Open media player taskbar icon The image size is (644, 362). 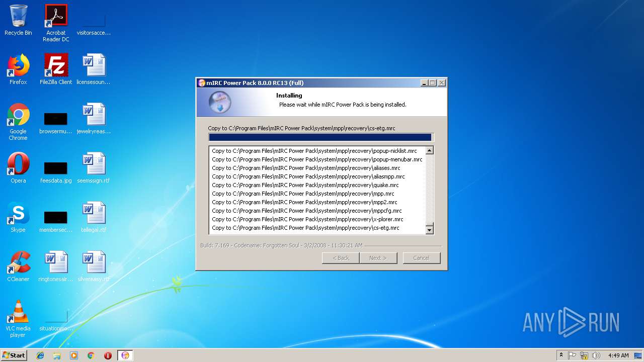[x=74, y=355]
